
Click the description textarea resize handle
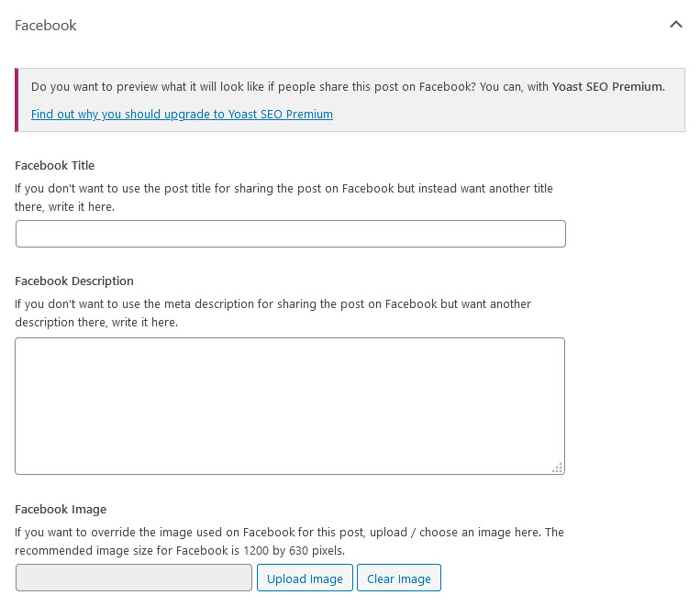coord(557,468)
